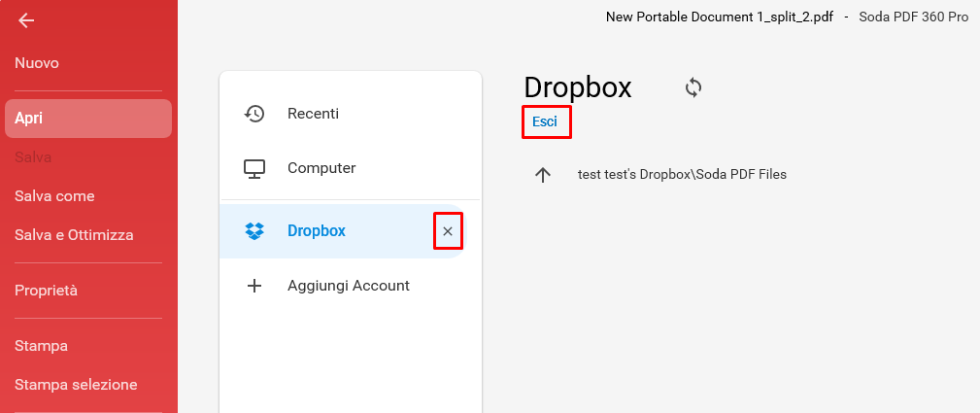Click the Dropbox refresh sync icon
This screenshot has width=980, height=413.
tap(693, 87)
